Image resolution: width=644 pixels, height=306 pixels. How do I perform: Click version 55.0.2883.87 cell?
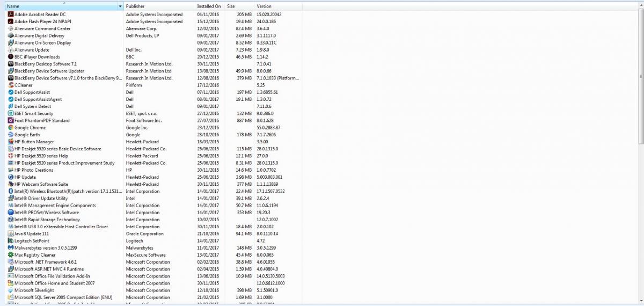268,128
